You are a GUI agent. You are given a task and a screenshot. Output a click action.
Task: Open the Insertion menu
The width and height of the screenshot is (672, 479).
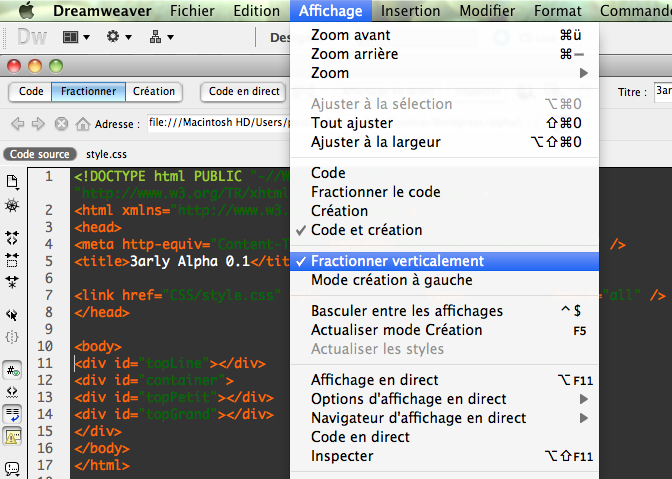click(x=410, y=11)
